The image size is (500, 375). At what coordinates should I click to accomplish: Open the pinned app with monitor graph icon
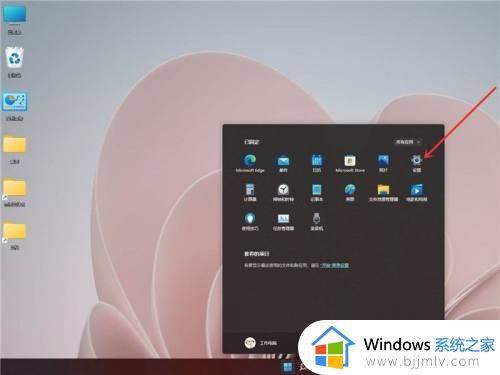283,222
